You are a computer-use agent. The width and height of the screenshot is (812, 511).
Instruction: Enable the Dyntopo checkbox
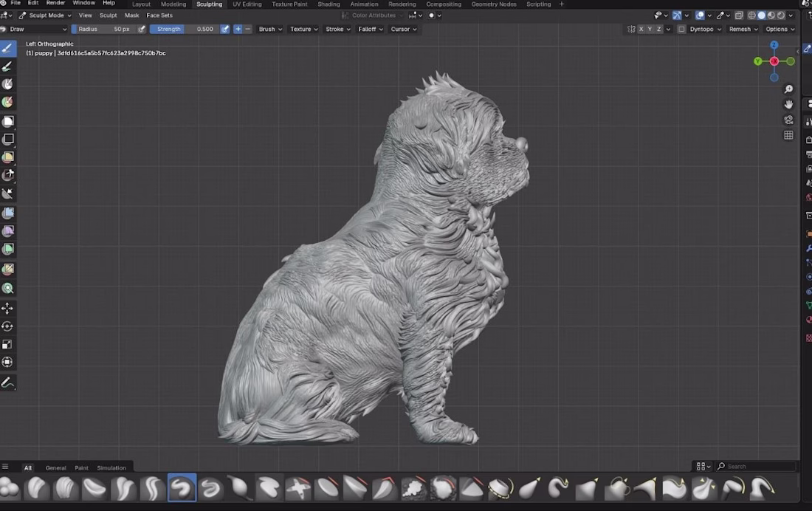tap(681, 29)
